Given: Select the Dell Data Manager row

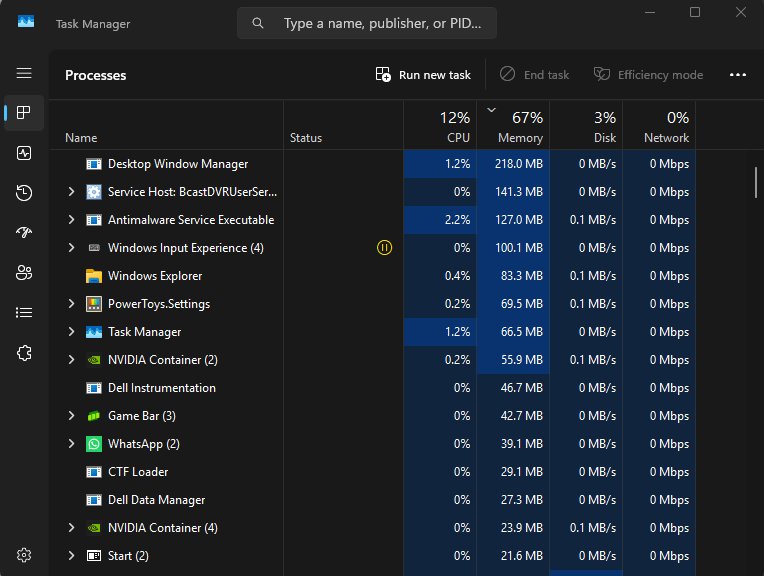Looking at the screenshot, I should (373, 500).
